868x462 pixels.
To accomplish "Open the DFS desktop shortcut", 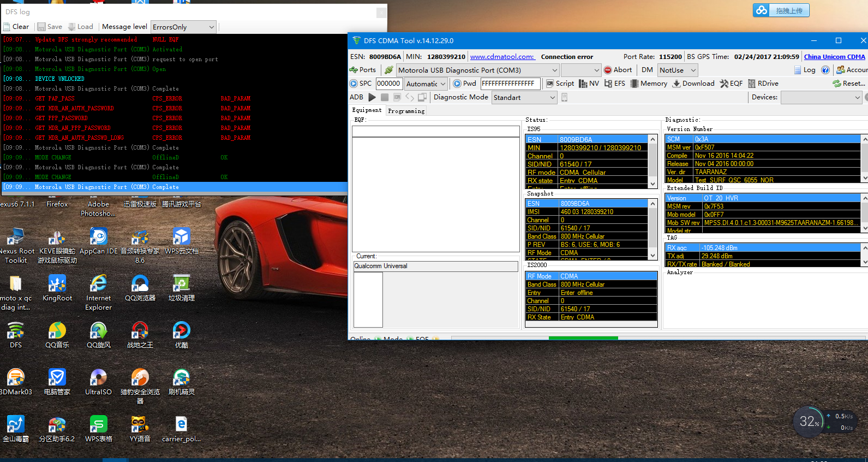I will click(16, 335).
